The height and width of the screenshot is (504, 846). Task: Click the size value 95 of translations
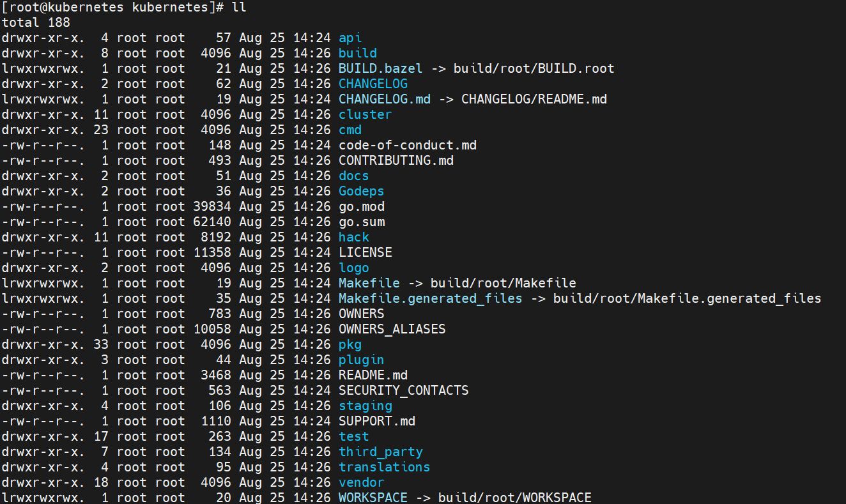coord(224,467)
